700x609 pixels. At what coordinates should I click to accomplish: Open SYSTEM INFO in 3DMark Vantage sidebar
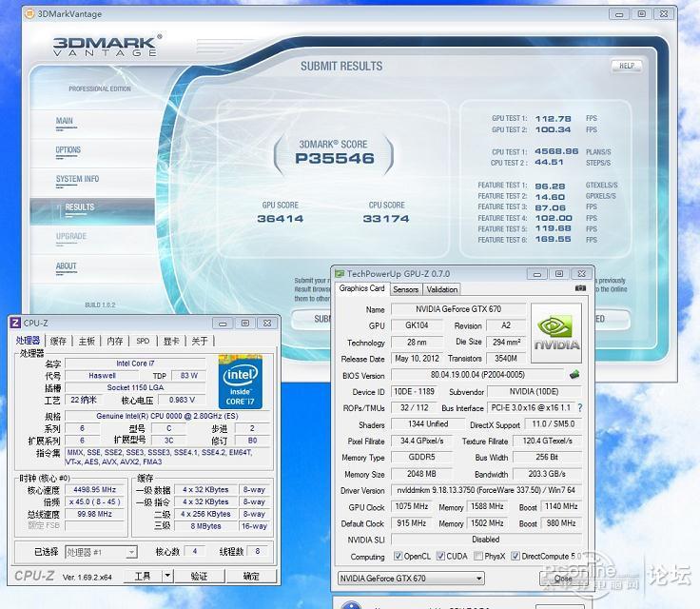pyautogui.click(x=77, y=179)
